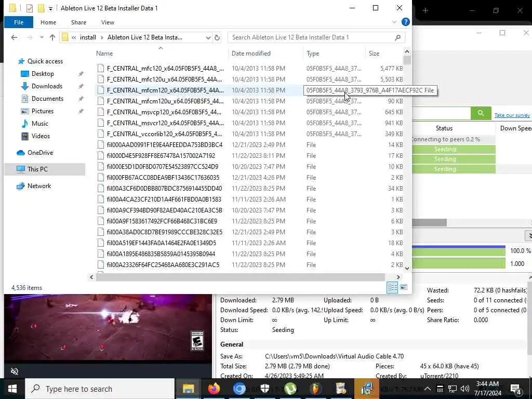Open the Home ribbon tab
Screen dimensions: 532x399
tap(48, 22)
